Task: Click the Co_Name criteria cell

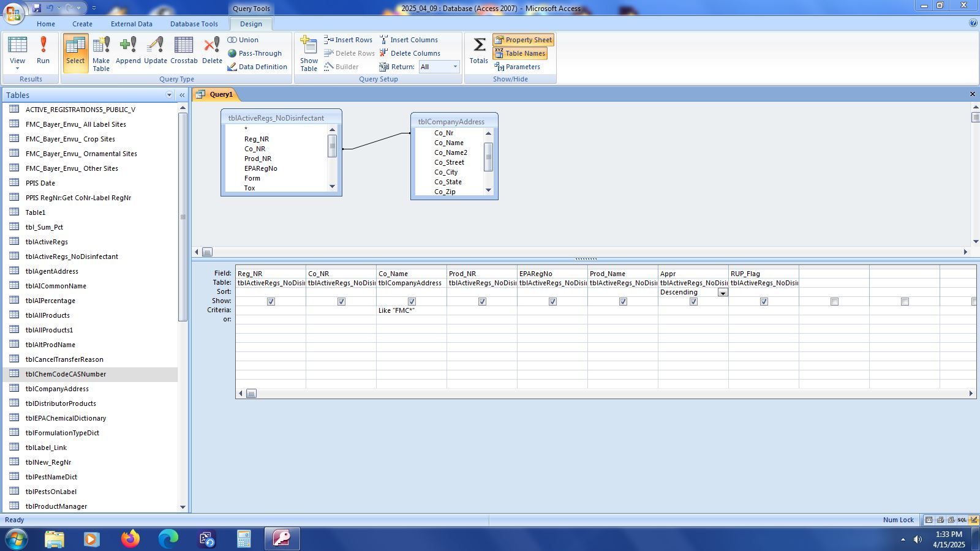Action: click(412, 310)
